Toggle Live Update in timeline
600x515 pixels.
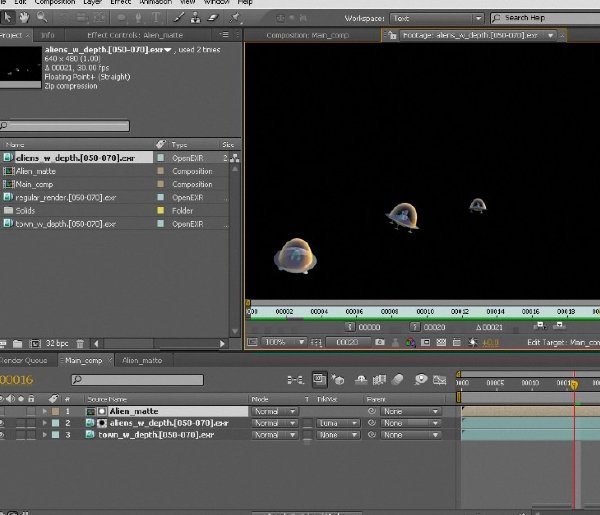tap(319, 380)
